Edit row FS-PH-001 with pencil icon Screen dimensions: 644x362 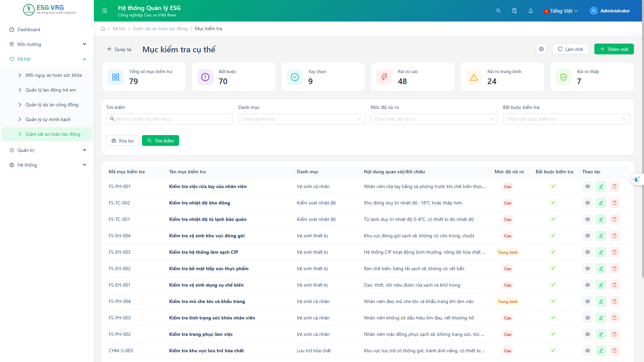pos(601,186)
